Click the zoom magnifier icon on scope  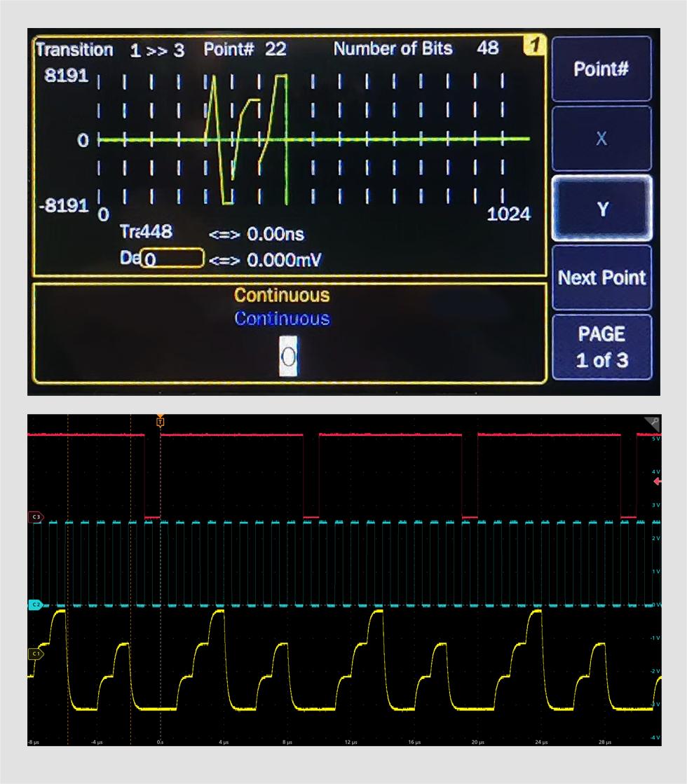(653, 423)
